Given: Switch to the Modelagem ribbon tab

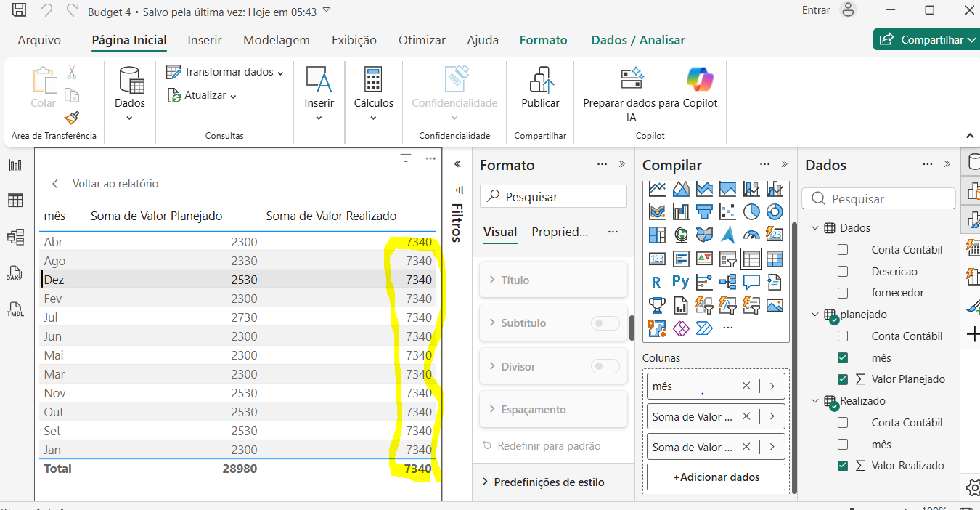Looking at the screenshot, I should coord(276,40).
